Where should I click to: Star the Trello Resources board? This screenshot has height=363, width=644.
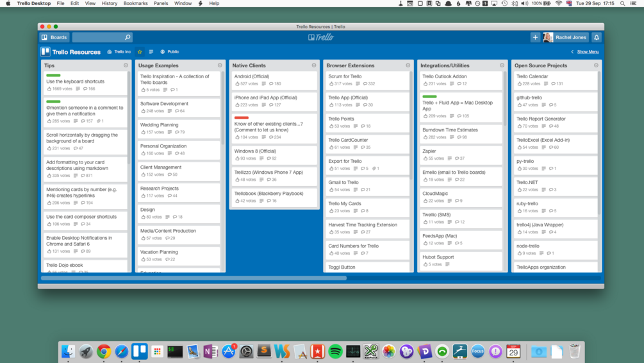click(x=140, y=52)
